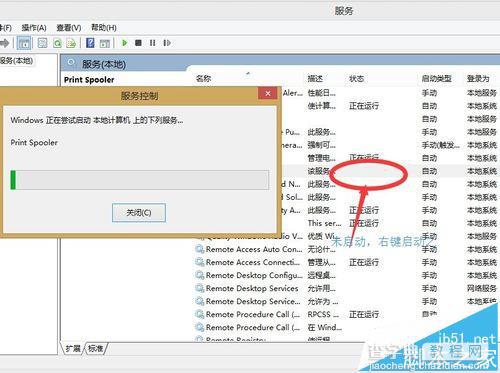This screenshot has height=373, width=500.
Task: Select the Remote Desktop Configu... service
Action: (254, 275)
